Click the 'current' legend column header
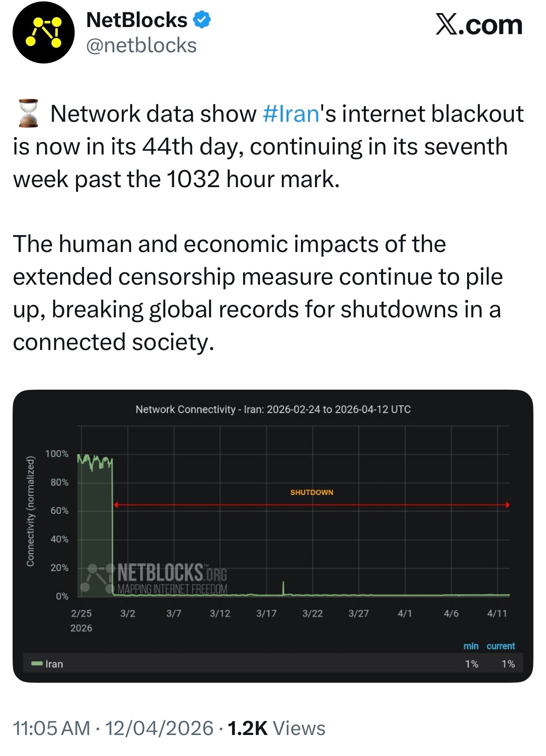Image resolution: width=546 pixels, height=756 pixels. click(x=501, y=646)
